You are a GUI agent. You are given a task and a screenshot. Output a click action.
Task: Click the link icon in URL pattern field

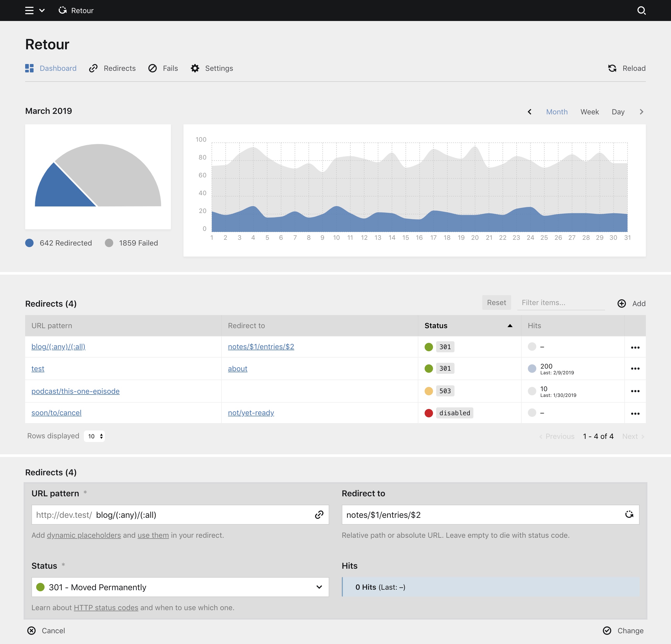pyautogui.click(x=319, y=514)
